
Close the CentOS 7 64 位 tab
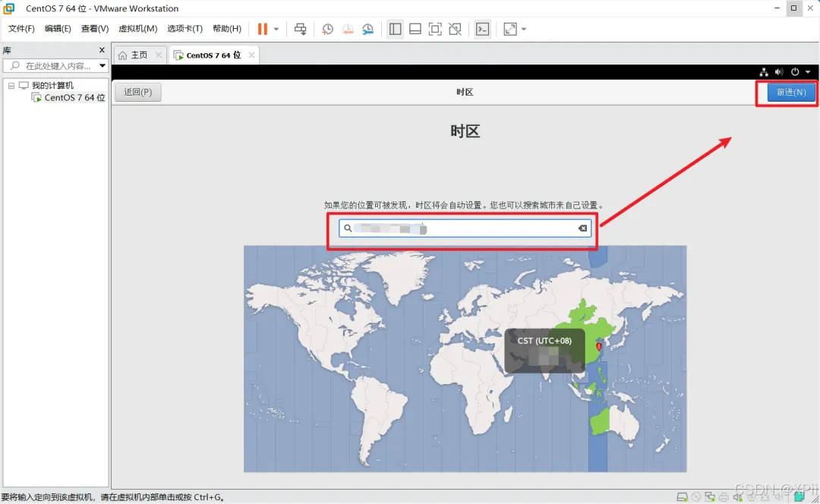tap(251, 55)
